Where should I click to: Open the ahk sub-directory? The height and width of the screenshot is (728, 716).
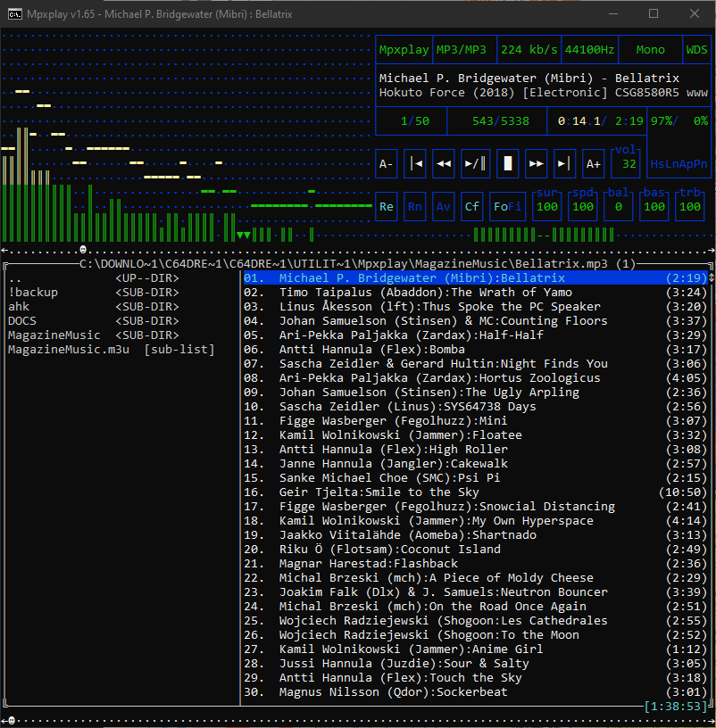coord(94,307)
